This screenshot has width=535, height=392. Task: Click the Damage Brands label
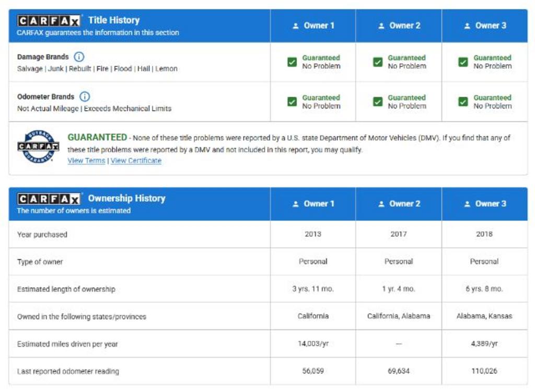tap(43, 56)
